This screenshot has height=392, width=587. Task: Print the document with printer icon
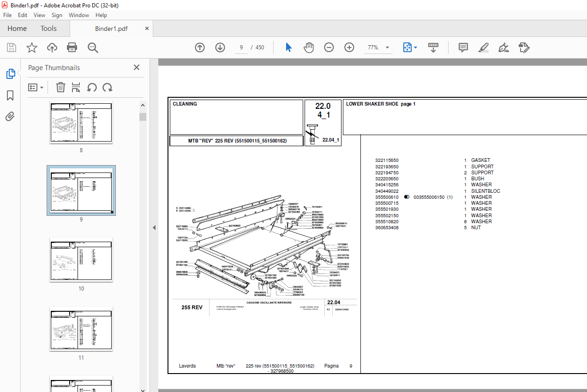coord(72,48)
